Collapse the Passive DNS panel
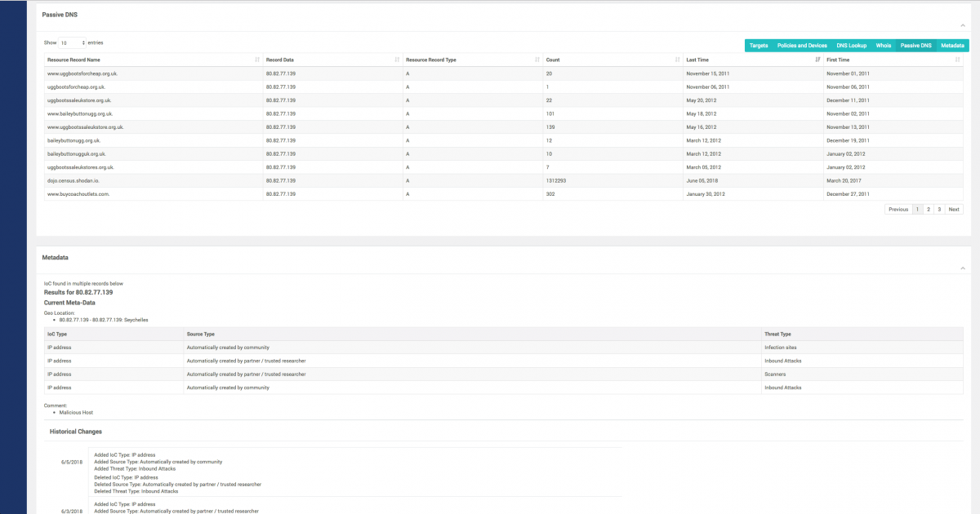980x514 pixels. tap(962, 25)
